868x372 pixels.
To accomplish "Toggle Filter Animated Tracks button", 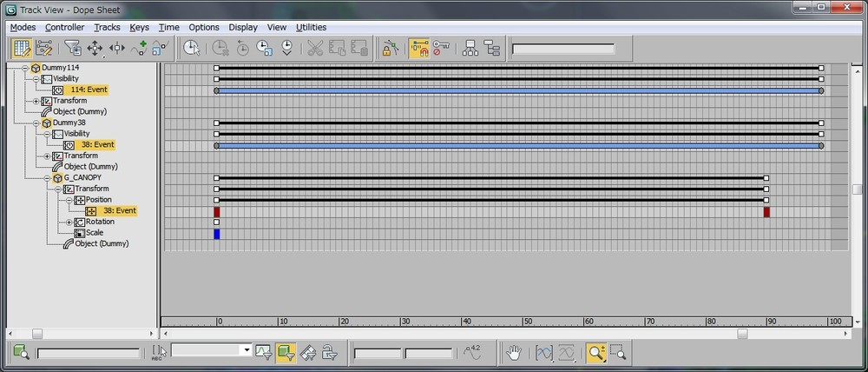I will (308, 353).
